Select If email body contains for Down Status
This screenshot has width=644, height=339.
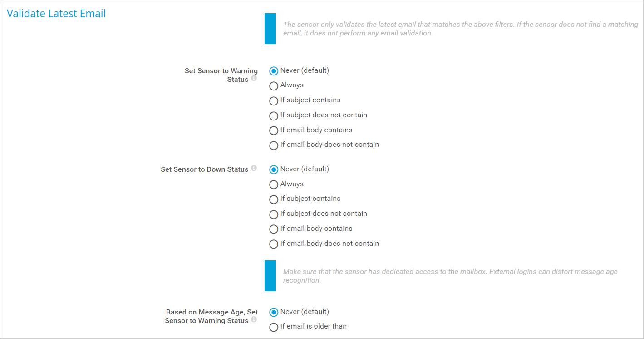274,229
